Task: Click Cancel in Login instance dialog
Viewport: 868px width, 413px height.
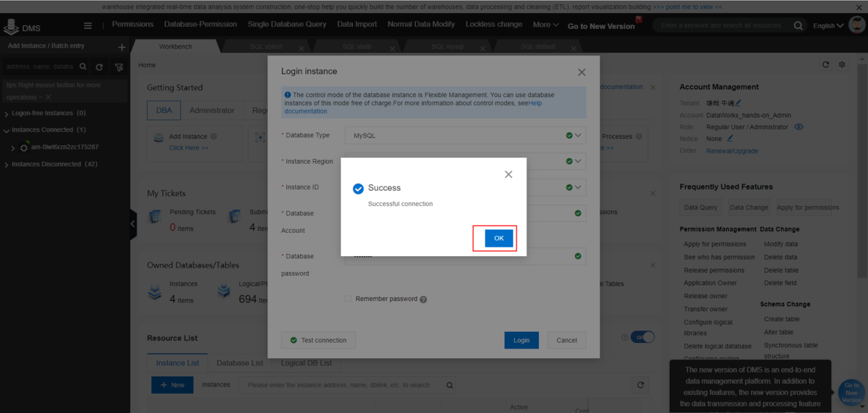Action: (x=566, y=340)
